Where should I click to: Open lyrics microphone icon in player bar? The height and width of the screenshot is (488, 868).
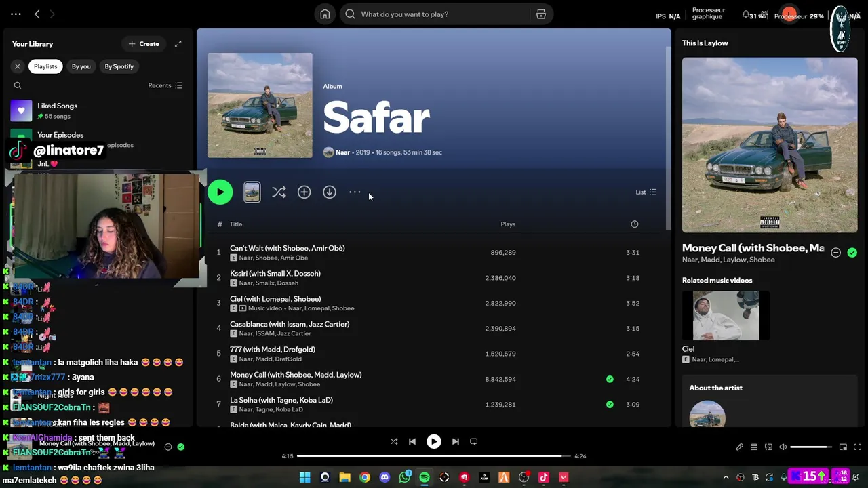tap(739, 447)
